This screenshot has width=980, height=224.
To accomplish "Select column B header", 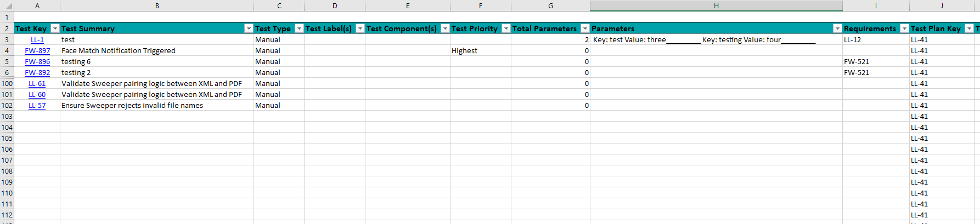I will click(157, 5).
